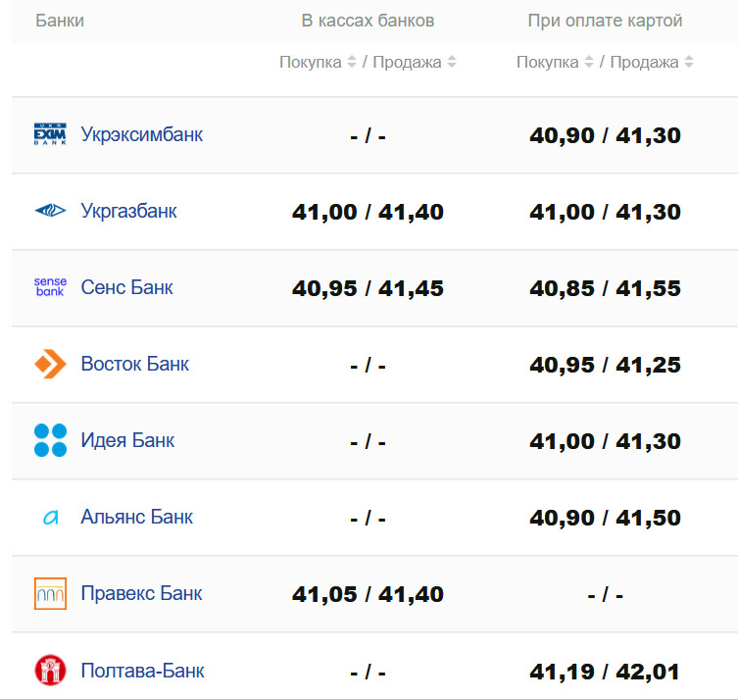Screen dimensions: 738x700
Task: Open the Укргазбанк bank link
Action: 128,211
